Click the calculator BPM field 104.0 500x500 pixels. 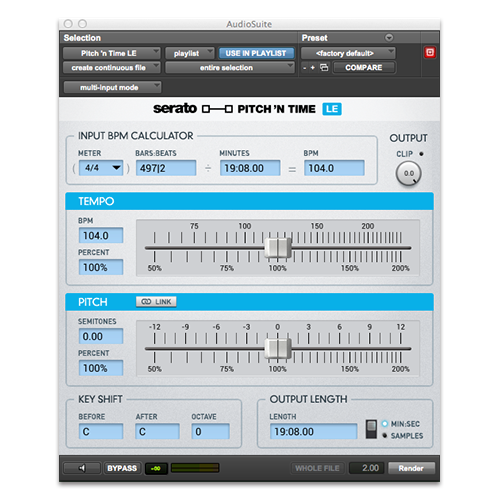(x=334, y=168)
